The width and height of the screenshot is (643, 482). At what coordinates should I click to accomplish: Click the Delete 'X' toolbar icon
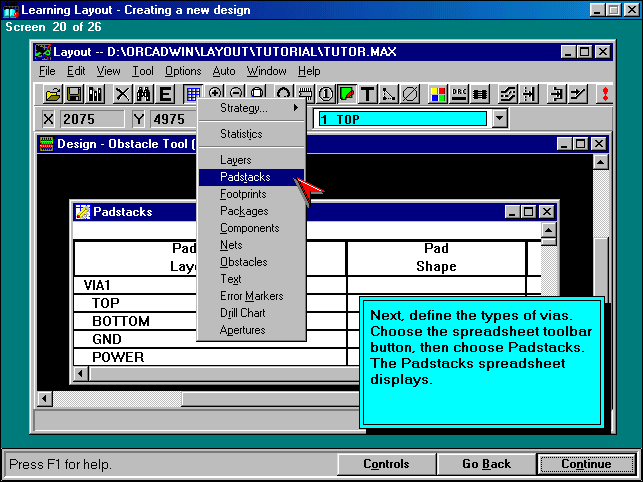[x=122, y=94]
